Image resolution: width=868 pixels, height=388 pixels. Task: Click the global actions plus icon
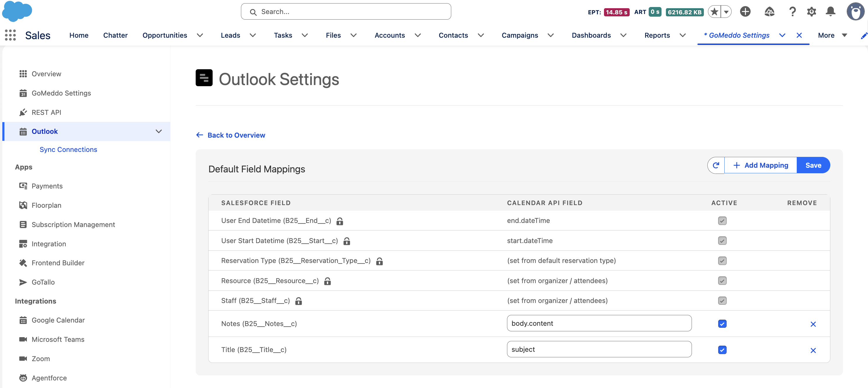[x=745, y=12]
